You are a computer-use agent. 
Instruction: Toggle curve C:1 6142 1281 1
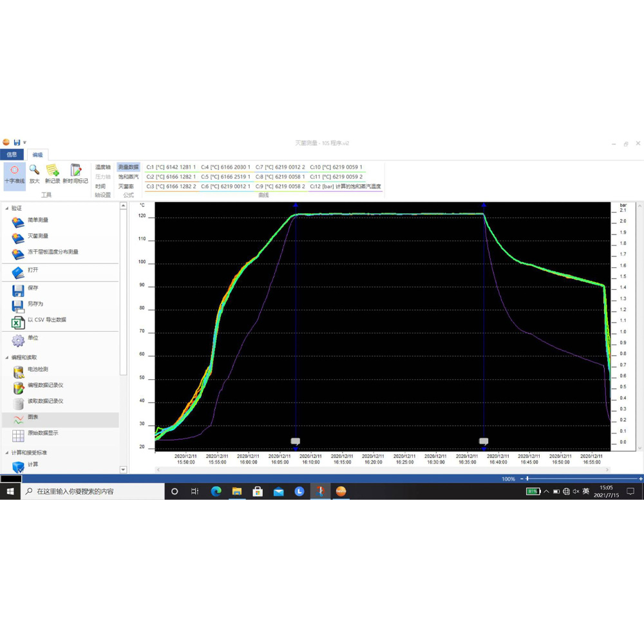[x=171, y=167]
